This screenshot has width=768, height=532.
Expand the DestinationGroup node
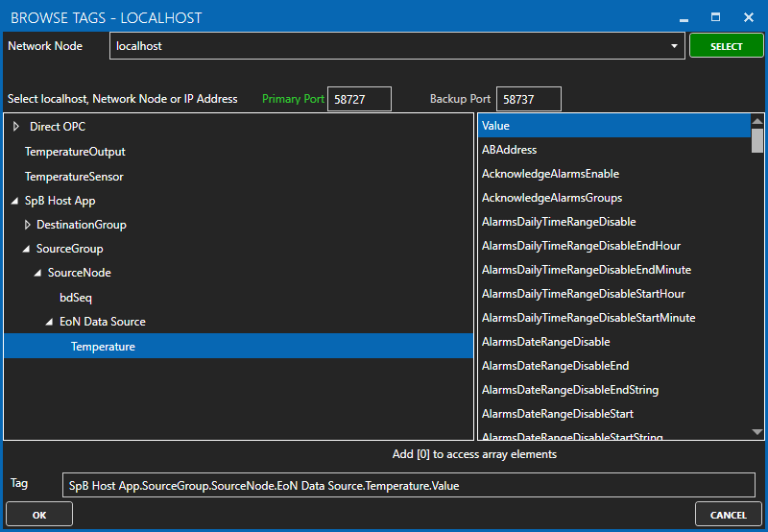point(28,225)
